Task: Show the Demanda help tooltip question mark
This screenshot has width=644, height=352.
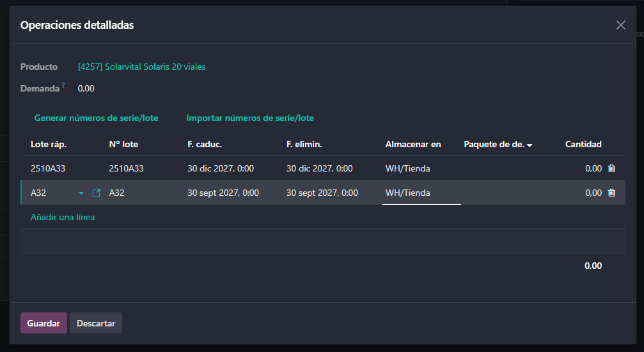Action: (x=64, y=86)
